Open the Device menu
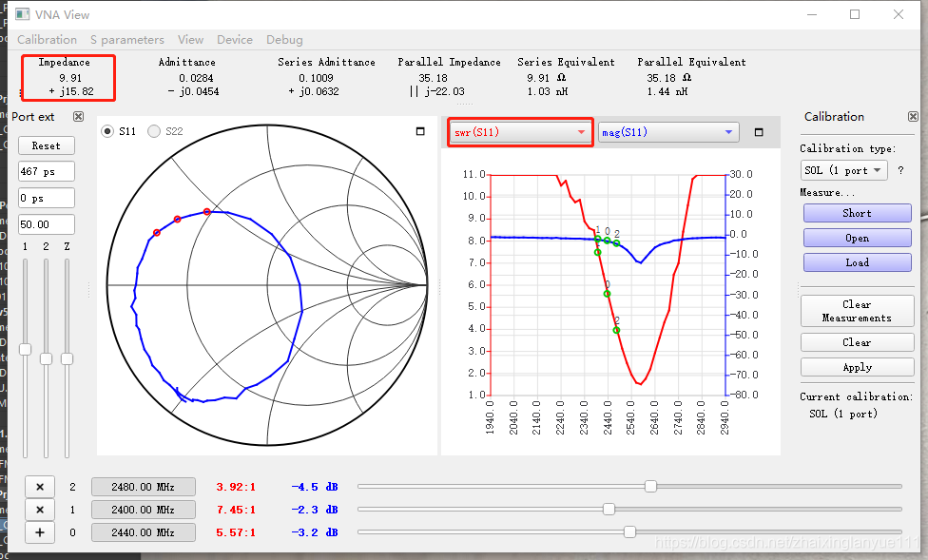The image size is (928, 560). pos(234,40)
